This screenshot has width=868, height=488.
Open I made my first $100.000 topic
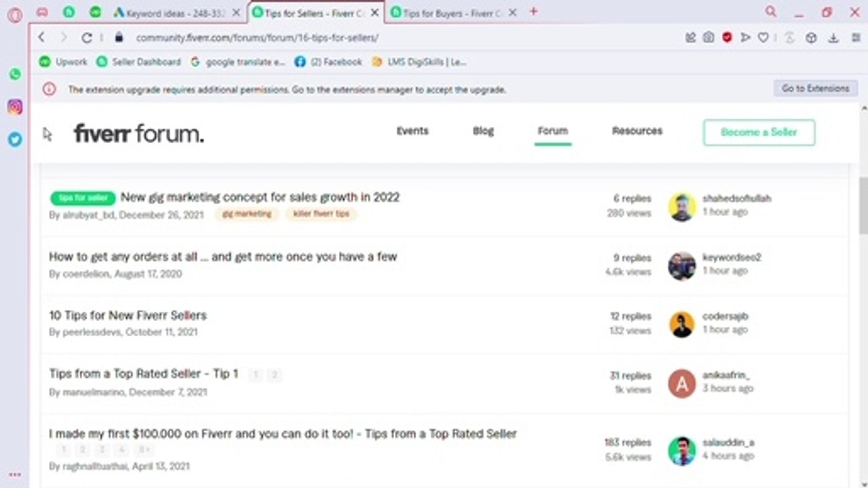283,433
